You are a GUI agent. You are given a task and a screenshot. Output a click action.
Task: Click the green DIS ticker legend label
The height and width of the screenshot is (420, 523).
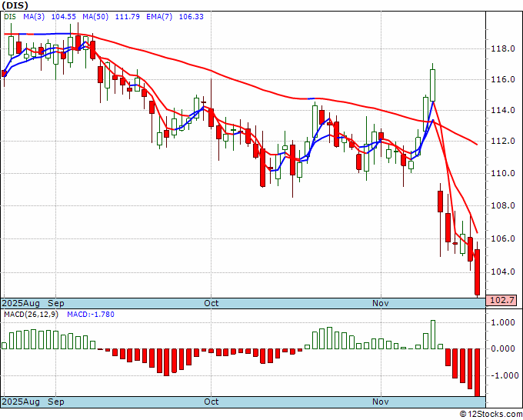click(10, 17)
